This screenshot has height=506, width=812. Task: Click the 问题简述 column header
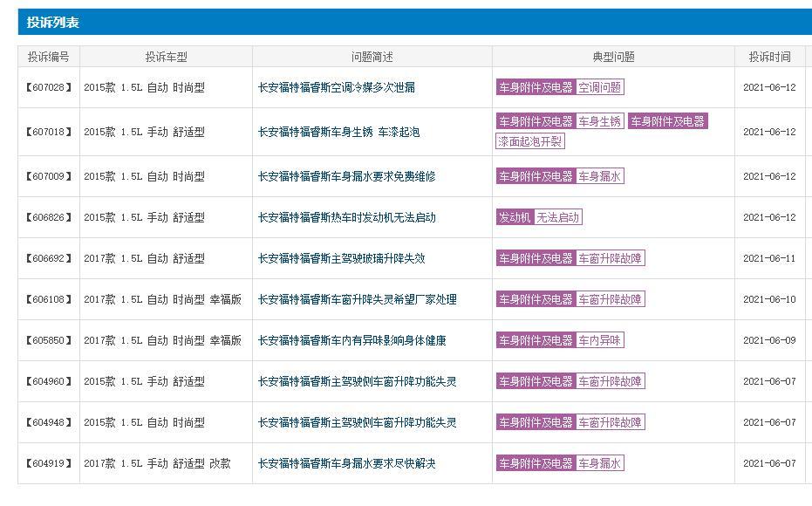(372, 57)
